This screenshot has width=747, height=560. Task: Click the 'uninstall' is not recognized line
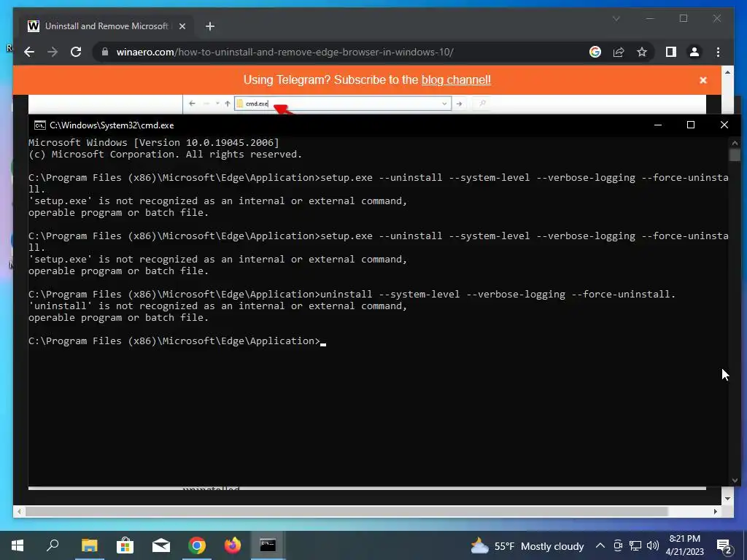(x=217, y=306)
